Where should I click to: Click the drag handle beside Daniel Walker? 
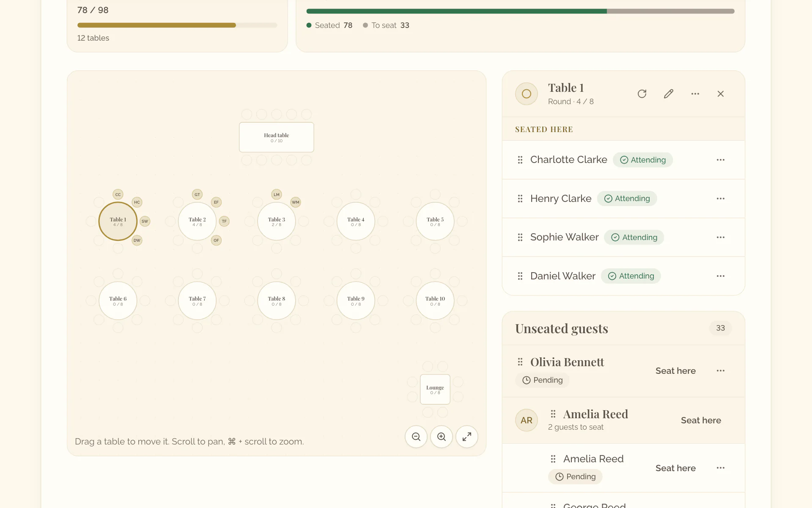pos(520,276)
